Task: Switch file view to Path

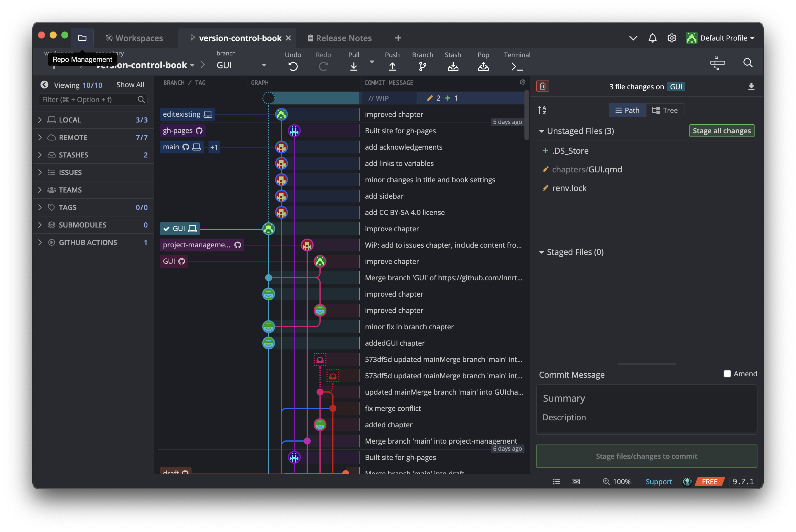Action: pyautogui.click(x=627, y=110)
